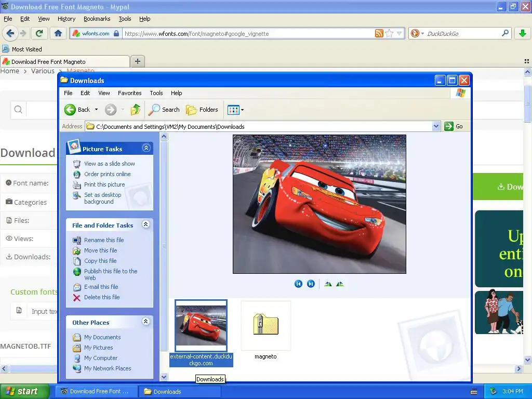The height and width of the screenshot is (399, 532).
Task: Go to My Computer
Action: tap(100, 358)
